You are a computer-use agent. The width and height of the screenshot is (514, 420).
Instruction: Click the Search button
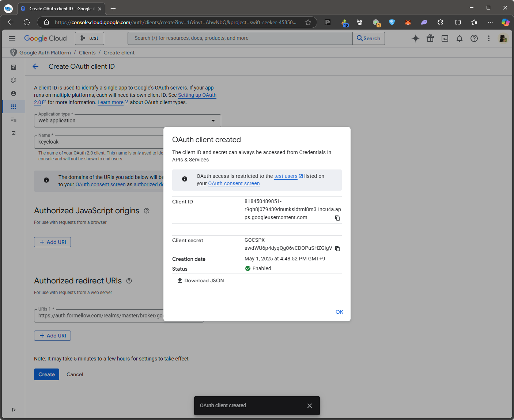[369, 38]
